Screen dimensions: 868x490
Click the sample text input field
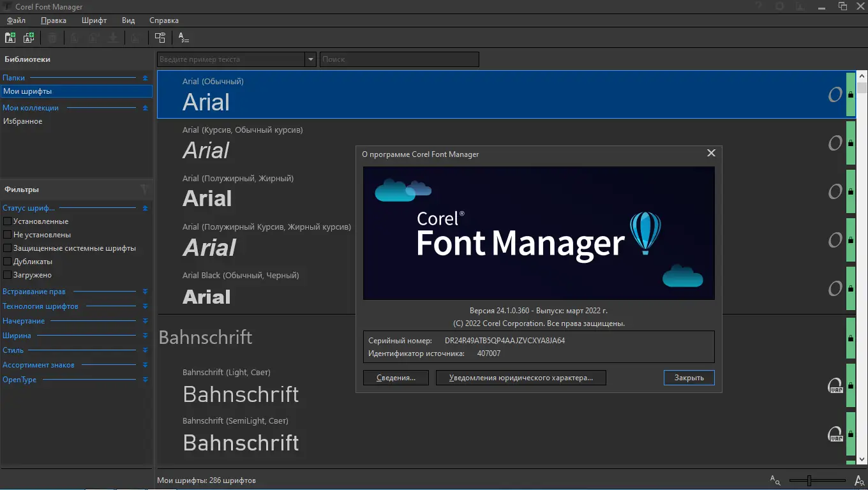pyautogui.click(x=232, y=59)
